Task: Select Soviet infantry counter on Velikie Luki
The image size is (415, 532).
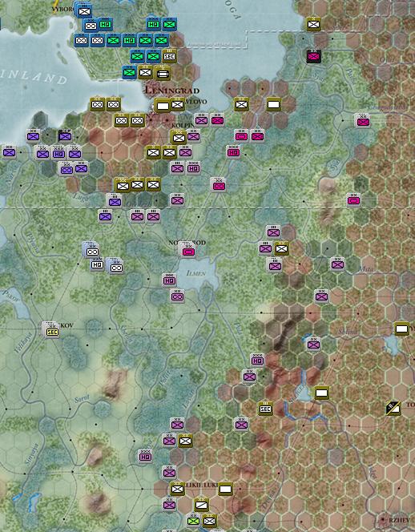Action: [177, 489]
